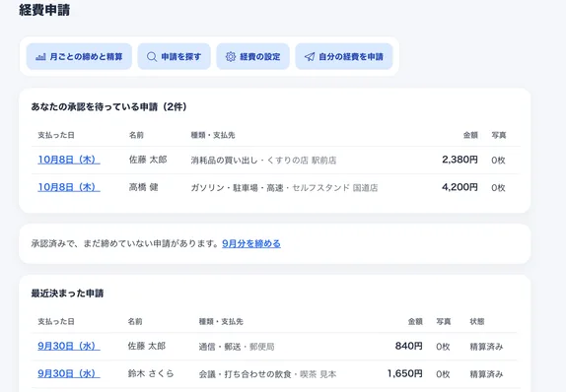The image size is (566, 392).
Task: Click 佐藤 太郎 in the recently decided table
Action: coord(147,346)
